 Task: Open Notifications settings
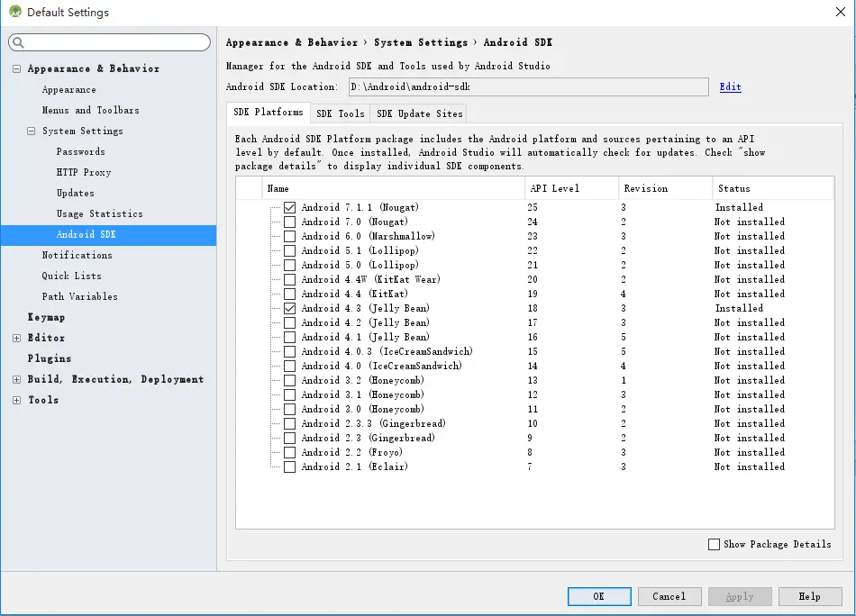(x=77, y=256)
